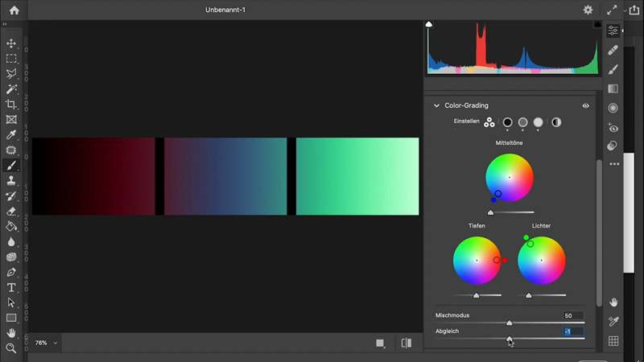Select the Zoom magnifier tool
The width and height of the screenshot is (644, 362).
coord(11,348)
